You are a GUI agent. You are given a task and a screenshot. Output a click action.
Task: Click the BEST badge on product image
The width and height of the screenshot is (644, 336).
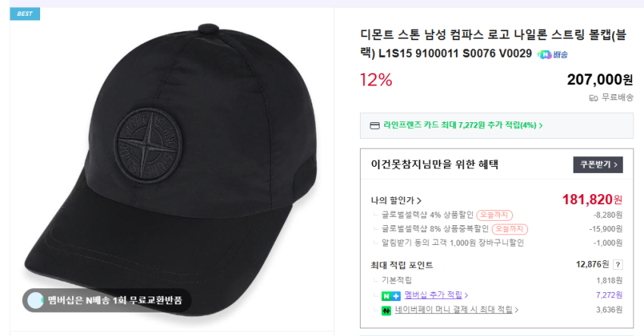click(x=24, y=14)
